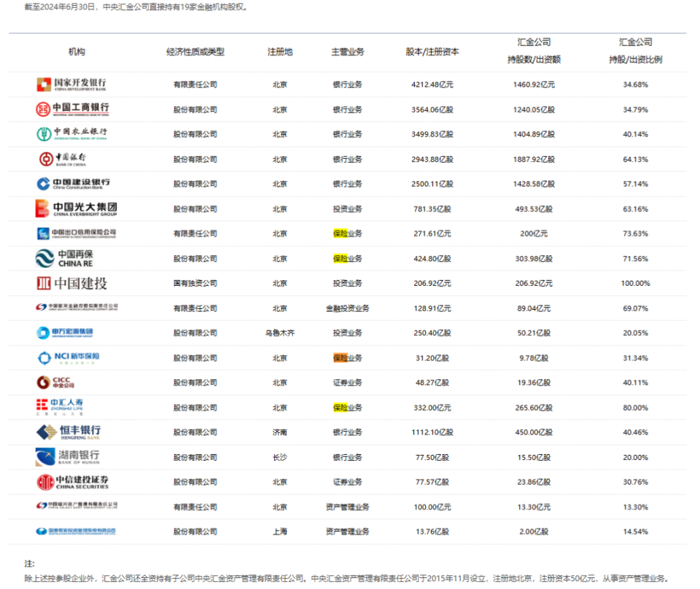The height and width of the screenshot is (589, 700).
Task: Click the 3499.83亿股 cell
Action: (x=432, y=134)
